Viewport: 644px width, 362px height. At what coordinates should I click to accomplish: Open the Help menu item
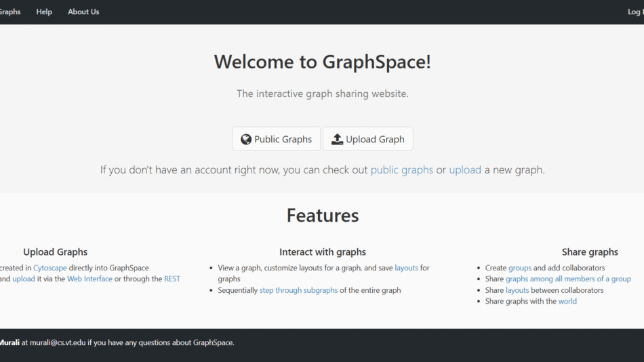click(44, 12)
